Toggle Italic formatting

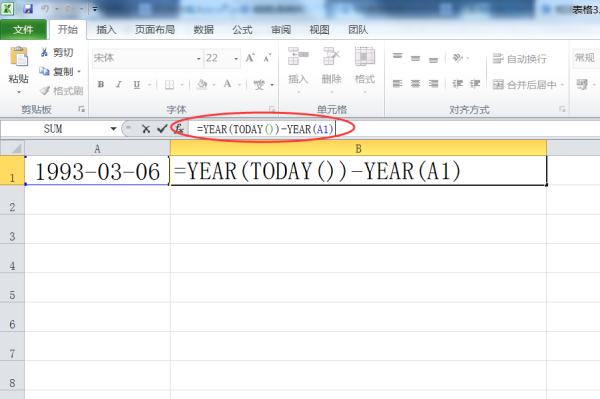click(119, 85)
